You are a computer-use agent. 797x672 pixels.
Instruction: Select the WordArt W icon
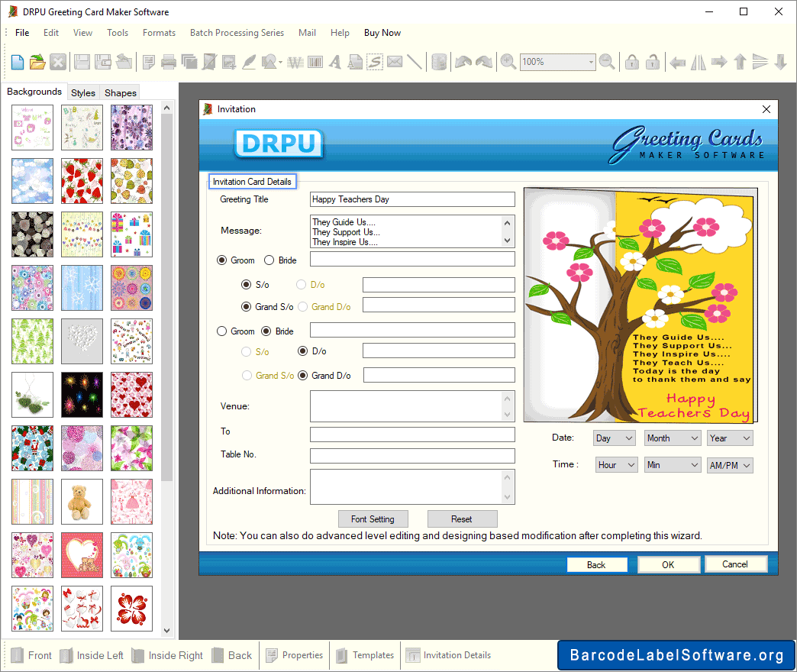tap(295, 62)
